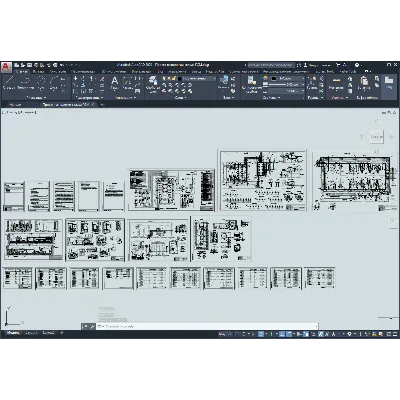The width and height of the screenshot is (400, 400).
Task: Expand the Properties panel title
Action: click(x=271, y=98)
